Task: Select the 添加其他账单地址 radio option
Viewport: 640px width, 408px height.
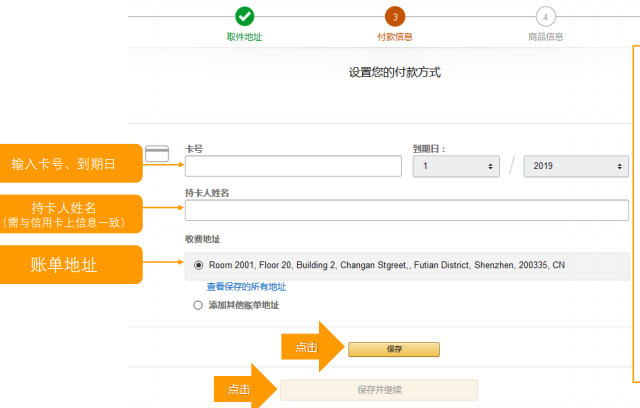Action: coord(198,305)
